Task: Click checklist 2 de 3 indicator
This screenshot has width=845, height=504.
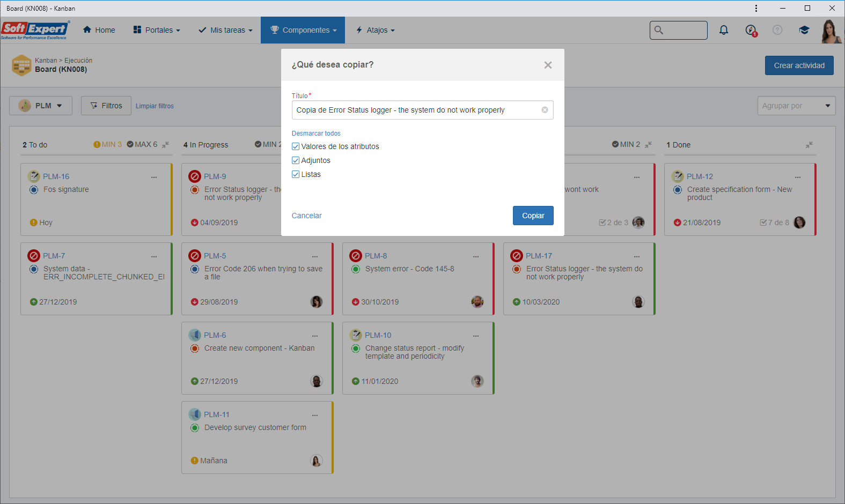Action: 613,223
